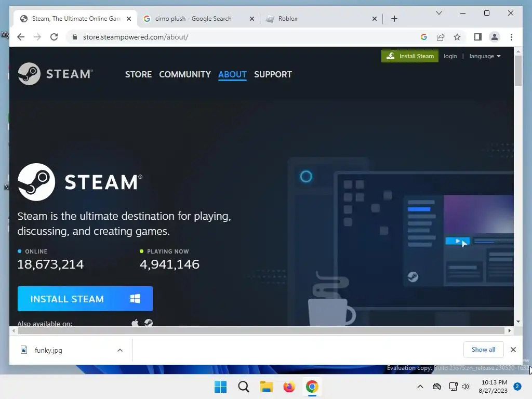532x399 pixels.
Task: Select the ABOUT menu item
Action: point(232,74)
